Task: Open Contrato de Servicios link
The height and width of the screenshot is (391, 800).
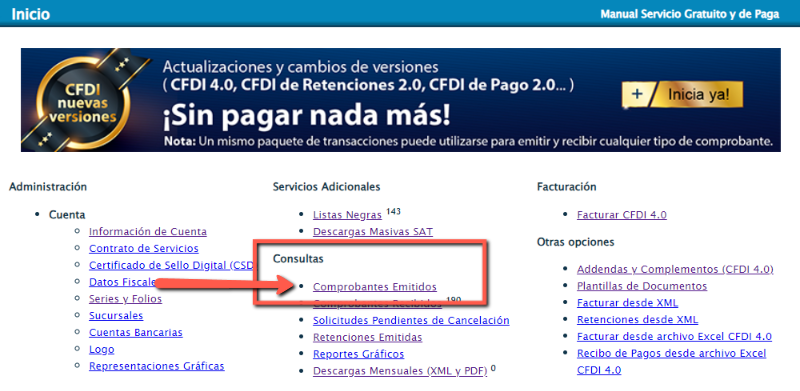Action: coord(144,249)
